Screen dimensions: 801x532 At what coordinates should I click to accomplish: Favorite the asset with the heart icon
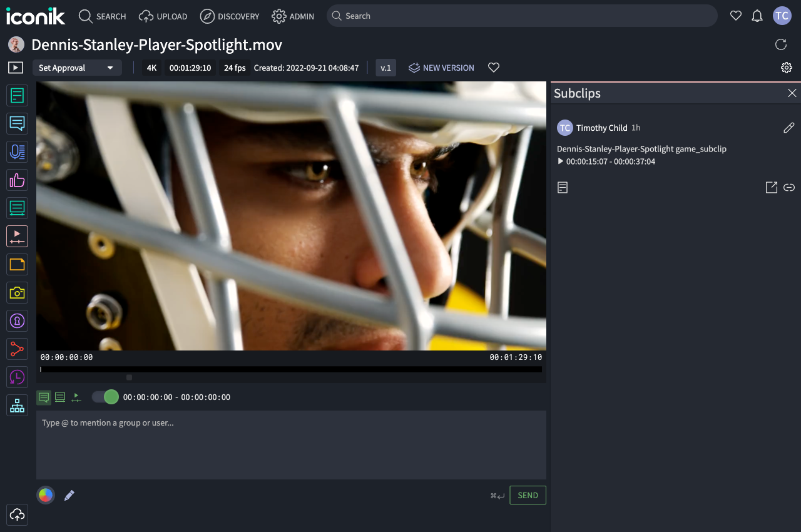click(x=493, y=67)
